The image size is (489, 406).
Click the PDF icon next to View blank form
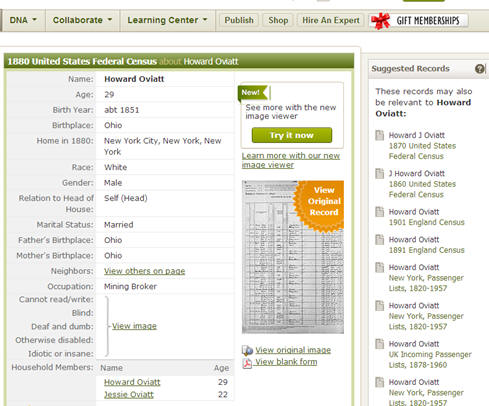[247, 363]
